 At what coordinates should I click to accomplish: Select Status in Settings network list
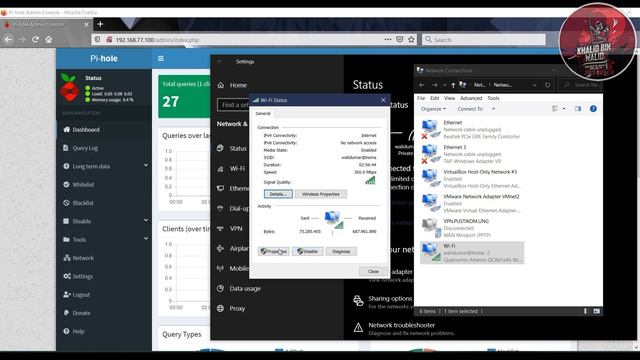pos(232,148)
